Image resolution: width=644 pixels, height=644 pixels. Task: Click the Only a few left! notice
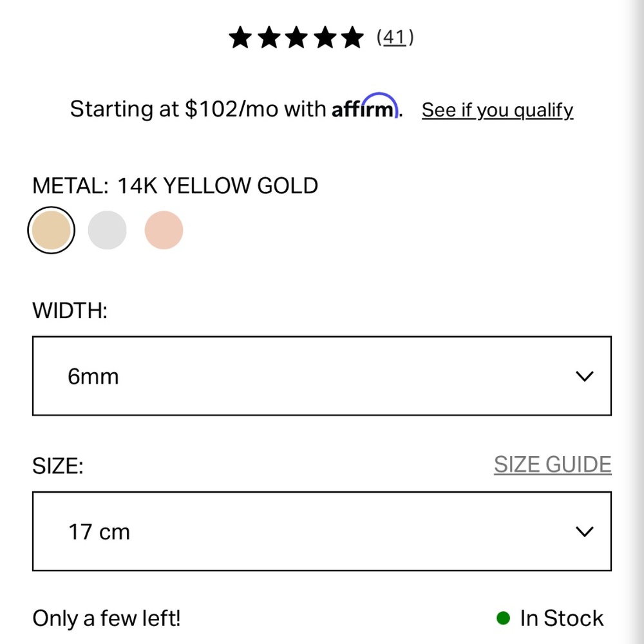[106, 618]
